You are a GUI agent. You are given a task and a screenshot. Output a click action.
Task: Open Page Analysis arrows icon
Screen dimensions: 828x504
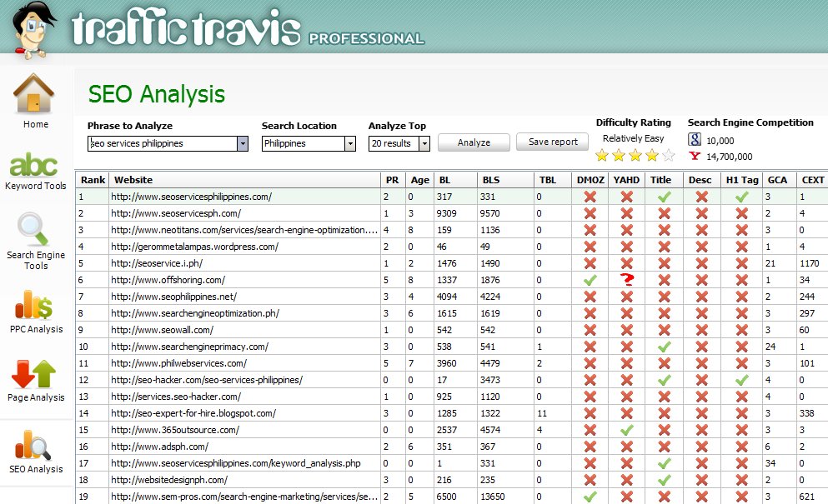pos(35,374)
